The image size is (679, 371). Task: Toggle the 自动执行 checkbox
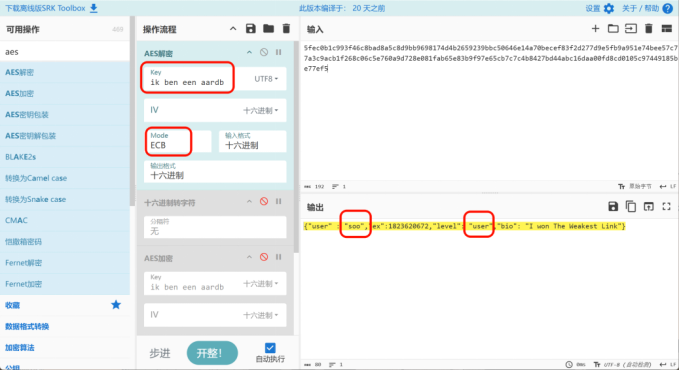tap(270, 348)
